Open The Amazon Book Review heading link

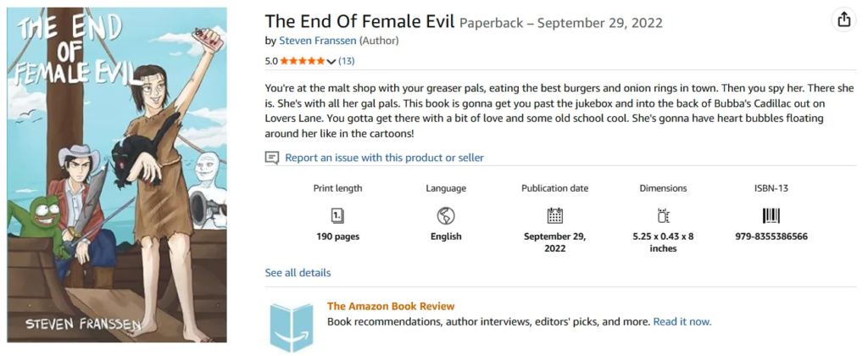391,306
